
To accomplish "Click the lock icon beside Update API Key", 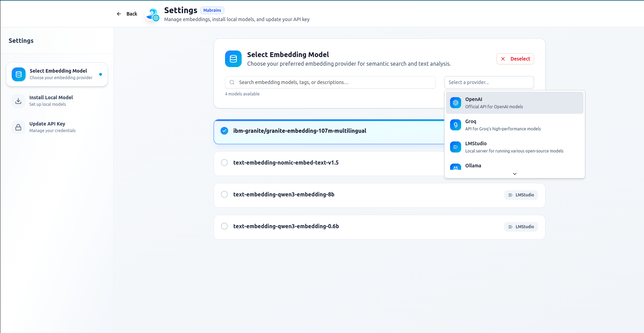I will coord(18,127).
